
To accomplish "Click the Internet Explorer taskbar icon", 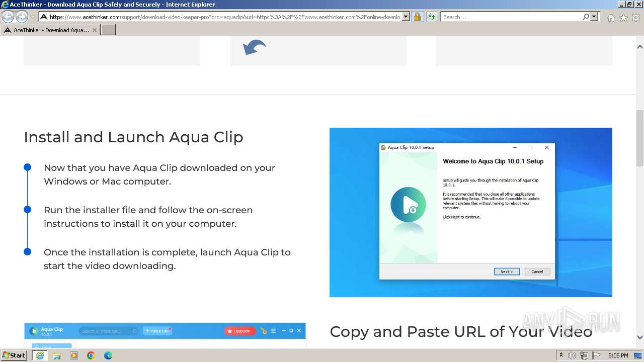I will (40, 355).
